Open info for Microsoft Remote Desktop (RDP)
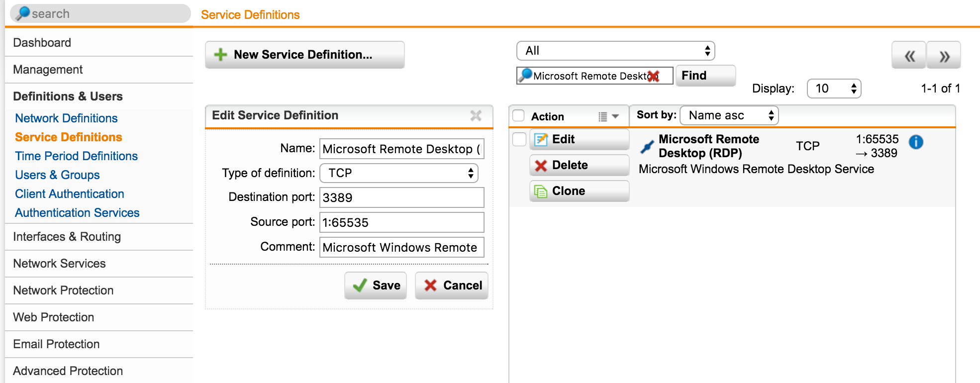The image size is (980, 383). coord(916,142)
